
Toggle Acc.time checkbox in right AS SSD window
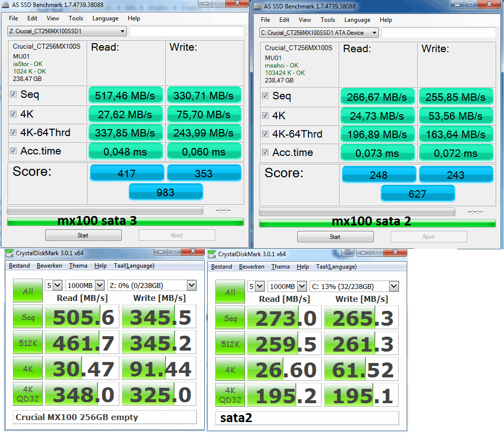coord(265,152)
